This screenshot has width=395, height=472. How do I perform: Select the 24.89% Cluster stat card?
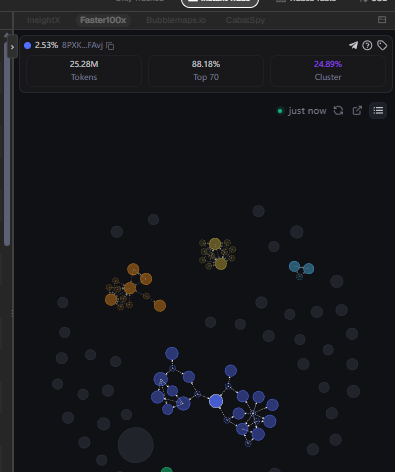point(328,71)
